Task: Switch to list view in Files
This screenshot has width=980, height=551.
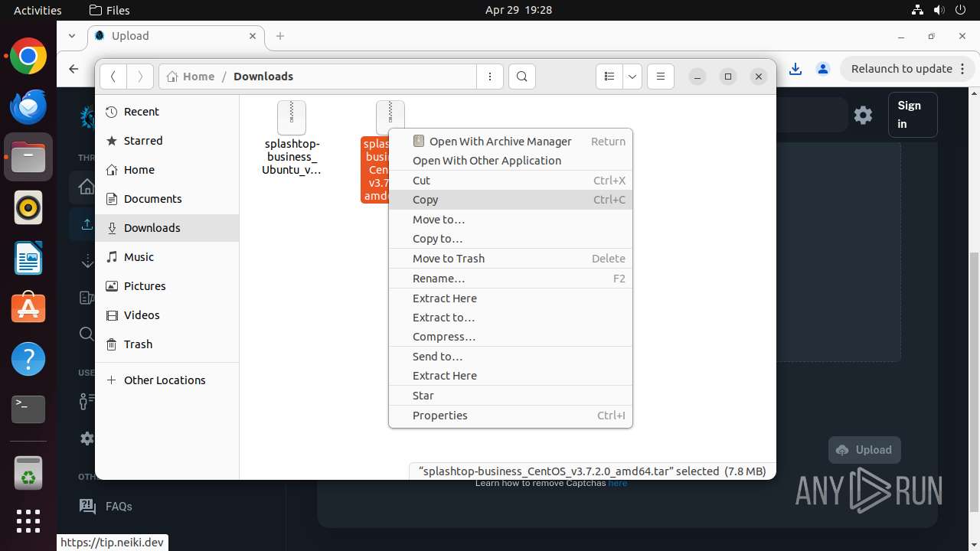Action: 609,77
